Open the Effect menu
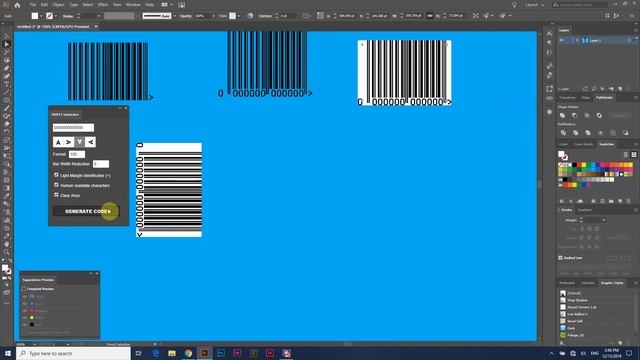This screenshot has width=640, height=360. coord(103,5)
